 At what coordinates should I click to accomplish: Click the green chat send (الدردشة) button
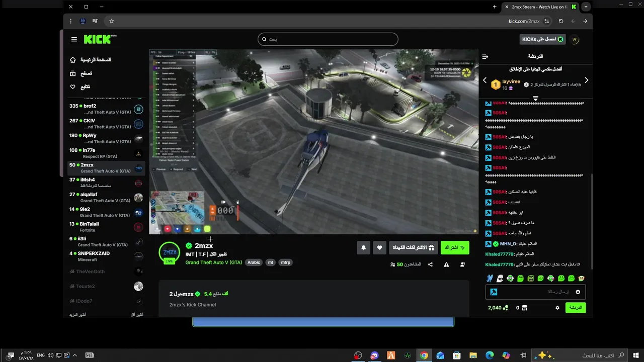point(576,308)
